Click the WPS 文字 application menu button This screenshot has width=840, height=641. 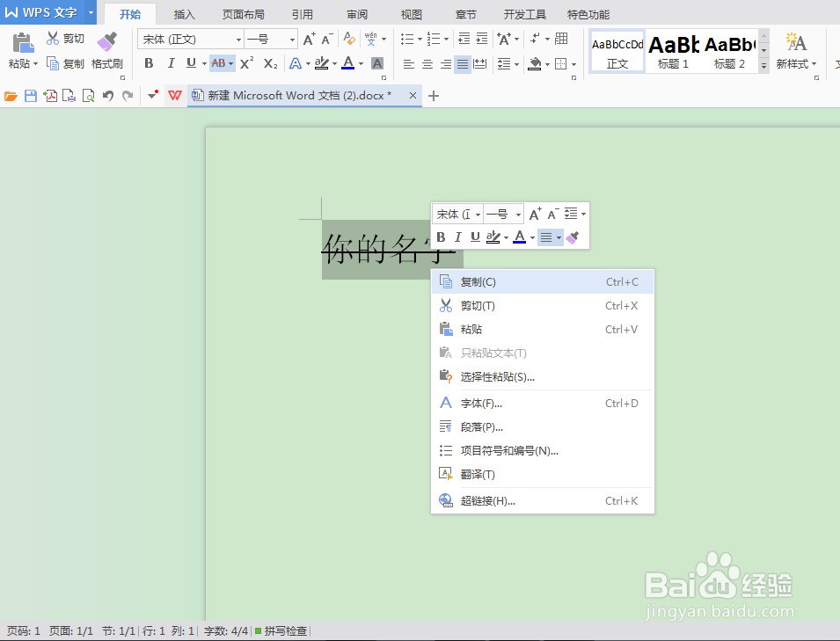coord(42,13)
